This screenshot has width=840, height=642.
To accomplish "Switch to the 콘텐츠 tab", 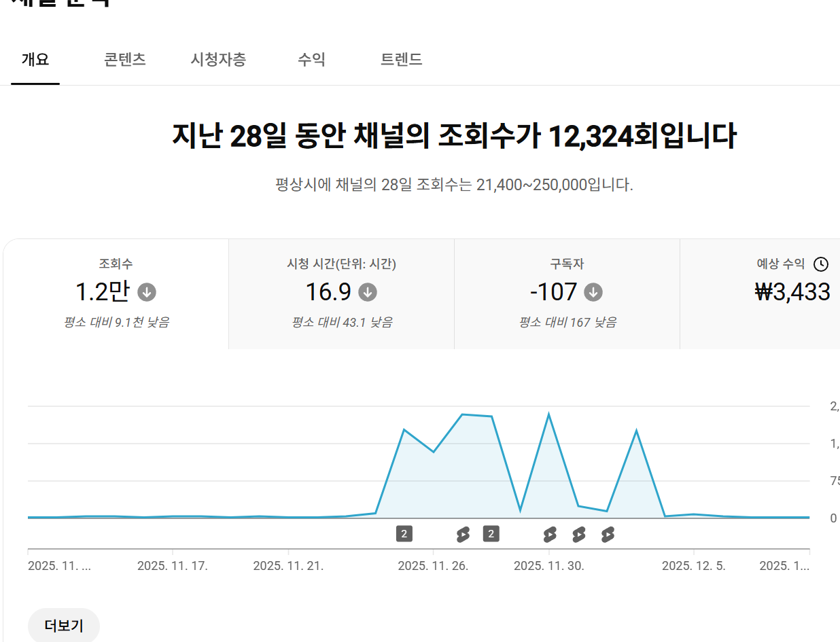I will point(124,60).
